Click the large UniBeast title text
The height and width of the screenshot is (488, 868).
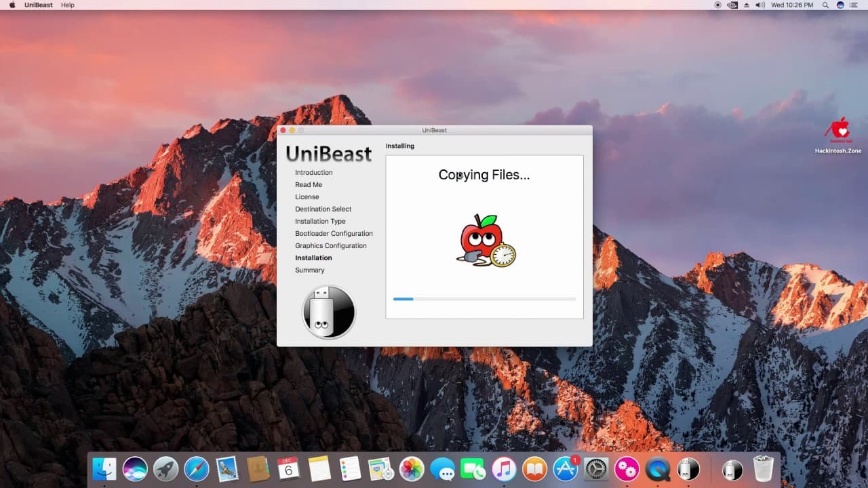click(329, 154)
